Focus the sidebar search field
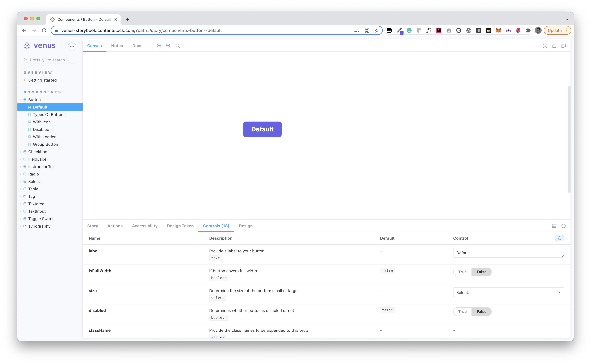 [50, 60]
